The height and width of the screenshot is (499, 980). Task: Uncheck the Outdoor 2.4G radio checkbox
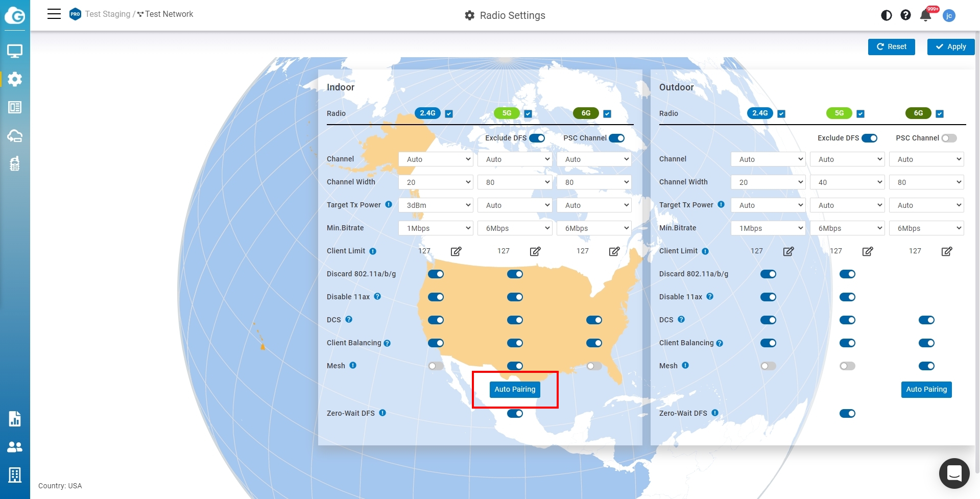781,114
